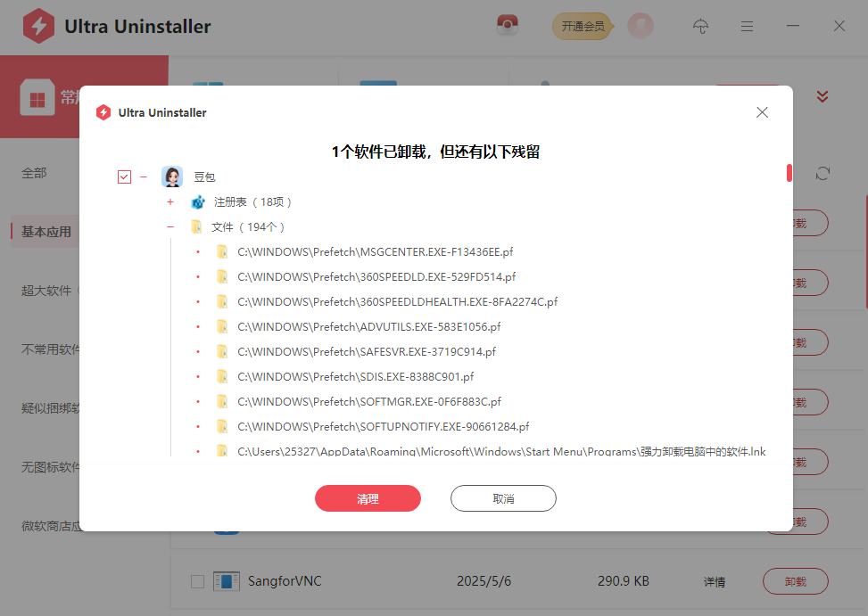Click file icon beside SDIS.EXE entry
This screenshot has height=616, width=868.
pos(222,376)
